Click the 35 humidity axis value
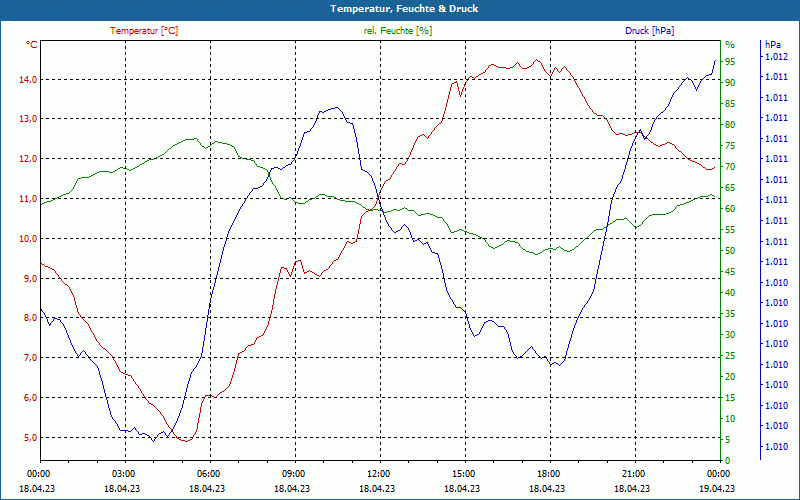800x500 pixels. pyautogui.click(x=730, y=314)
